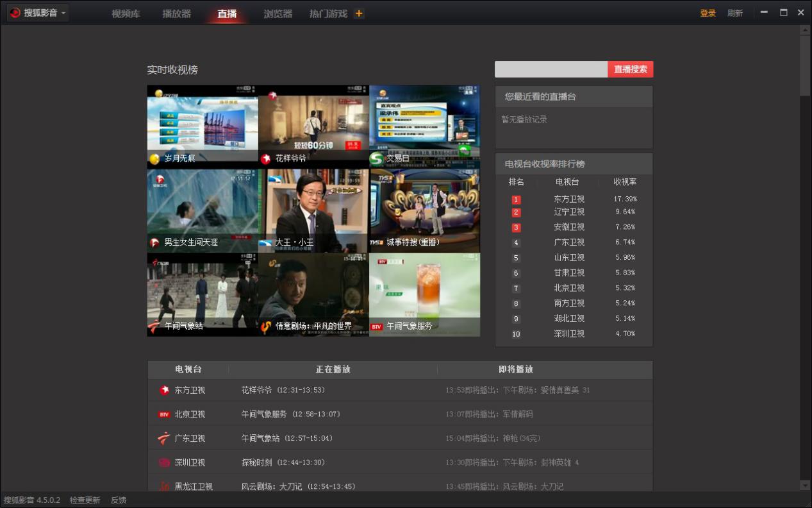Click the vertical scrollbar down arrow
This screenshot has width=812, height=508.
(805, 485)
